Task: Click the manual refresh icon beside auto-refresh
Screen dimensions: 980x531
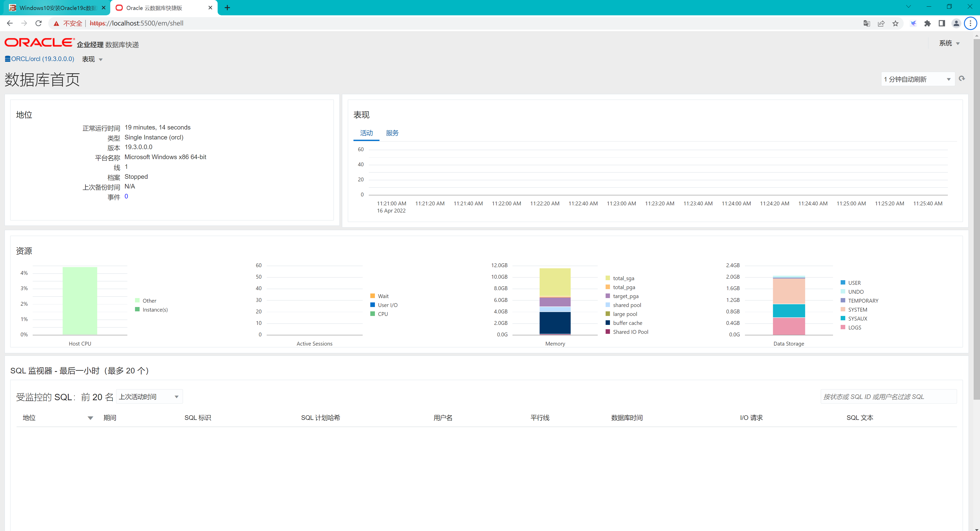Action: (962, 79)
